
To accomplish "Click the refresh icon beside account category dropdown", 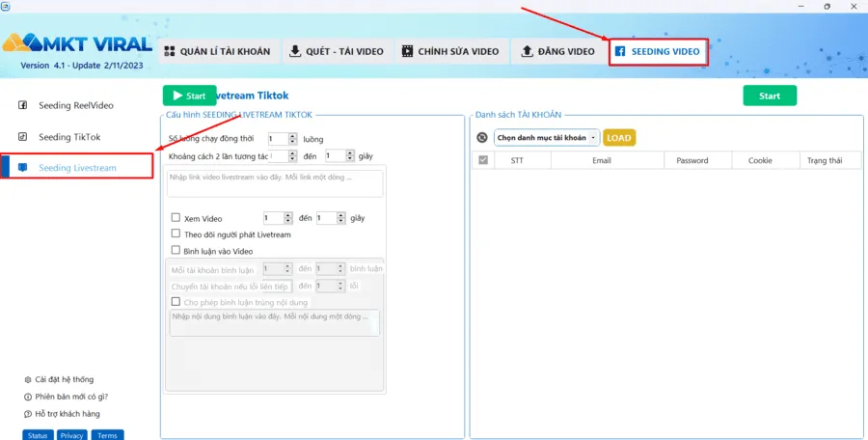I will 482,138.
